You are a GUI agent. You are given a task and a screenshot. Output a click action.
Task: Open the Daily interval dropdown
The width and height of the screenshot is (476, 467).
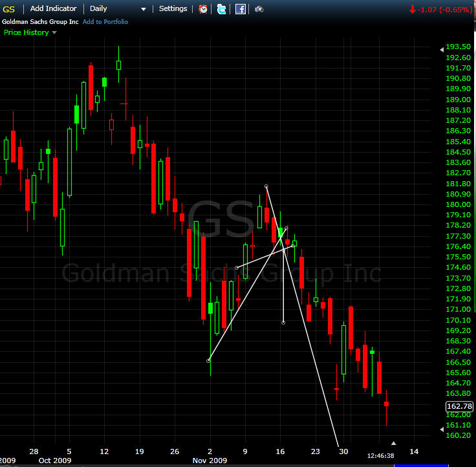point(118,9)
